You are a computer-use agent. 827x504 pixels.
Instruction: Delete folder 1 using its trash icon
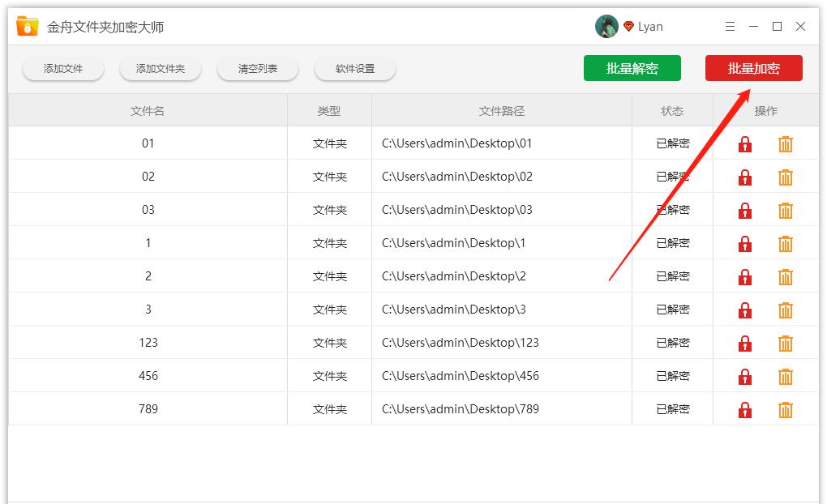(785, 243)
